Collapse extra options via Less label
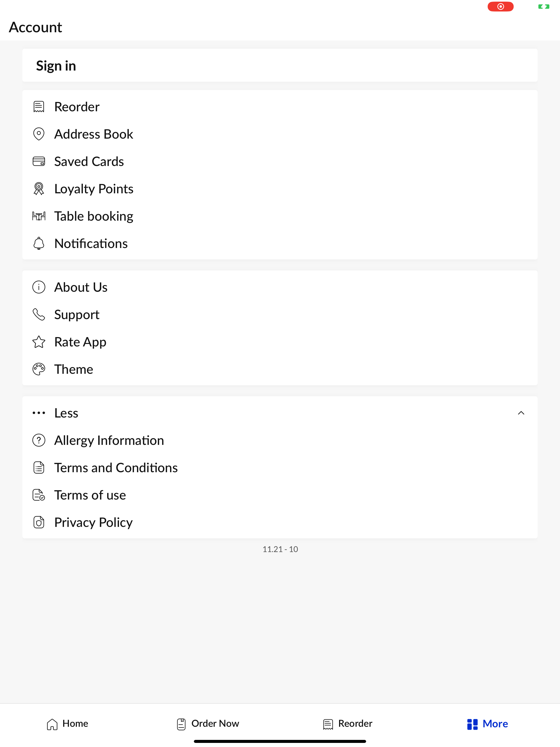Screen dimensions: 560x747 (66, 413)
